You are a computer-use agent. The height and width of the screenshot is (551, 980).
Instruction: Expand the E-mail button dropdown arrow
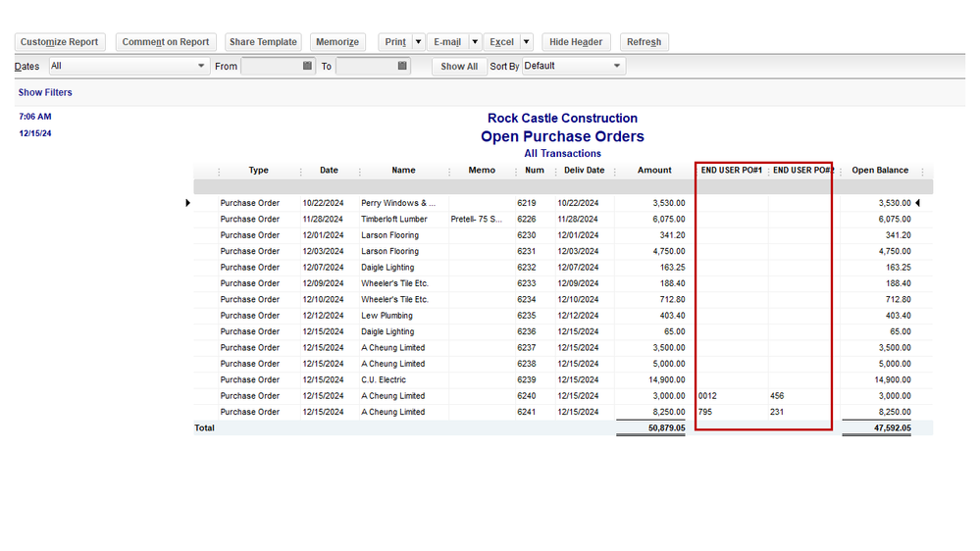475,42
